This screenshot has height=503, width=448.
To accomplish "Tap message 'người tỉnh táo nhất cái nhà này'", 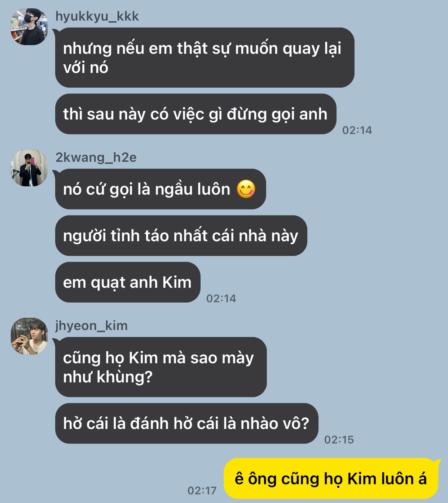I will (181, 236).
